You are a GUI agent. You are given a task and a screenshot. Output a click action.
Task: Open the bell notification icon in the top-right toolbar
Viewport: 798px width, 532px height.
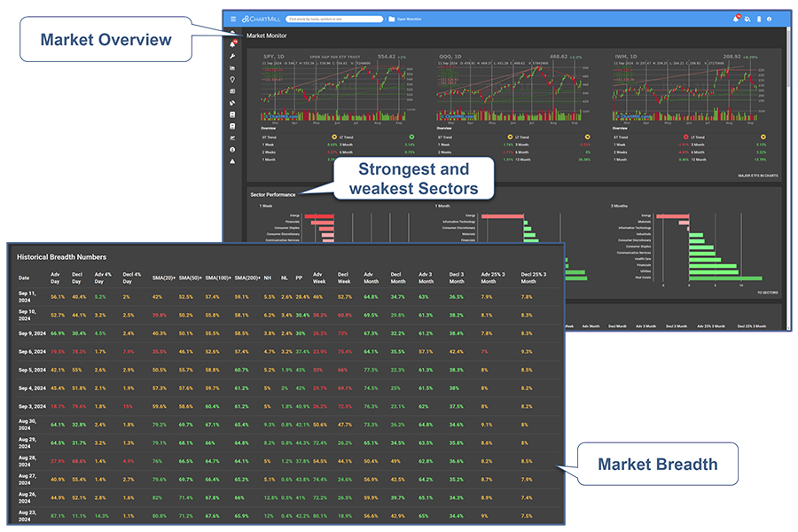coord(736,18)
